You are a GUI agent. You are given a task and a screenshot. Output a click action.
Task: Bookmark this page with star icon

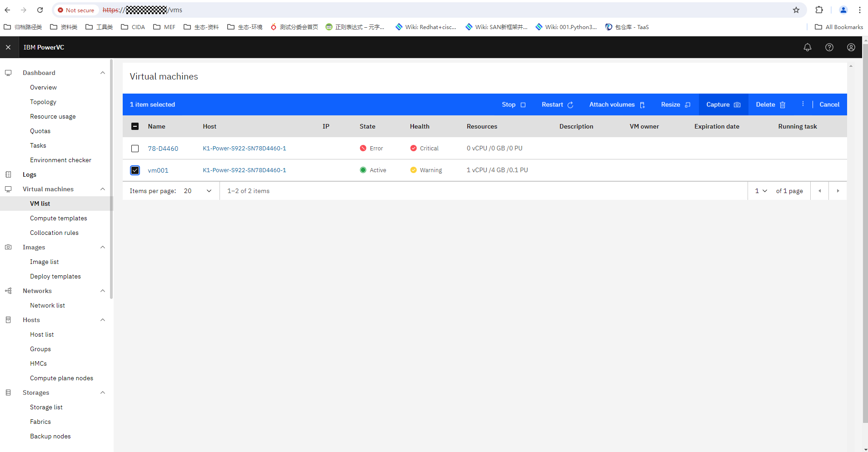coord(796,10)
